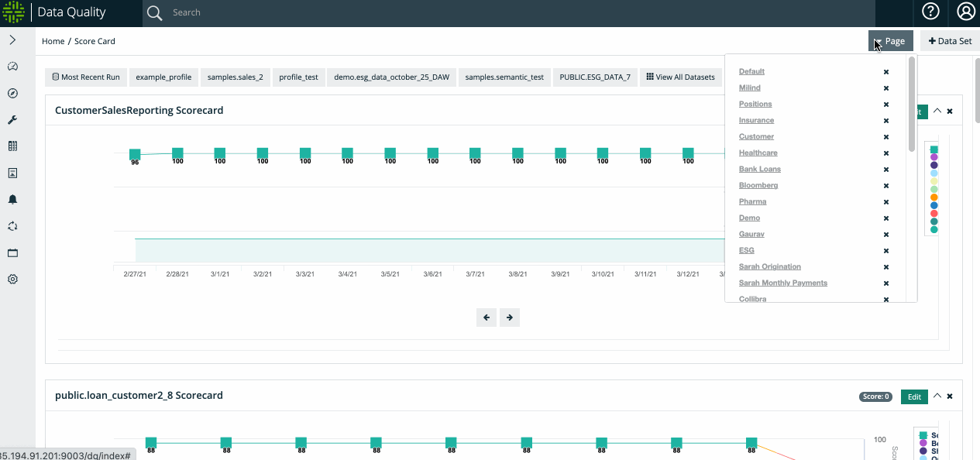Click the orange legend color dot
980x460 pixels.
tap(934, 197)
